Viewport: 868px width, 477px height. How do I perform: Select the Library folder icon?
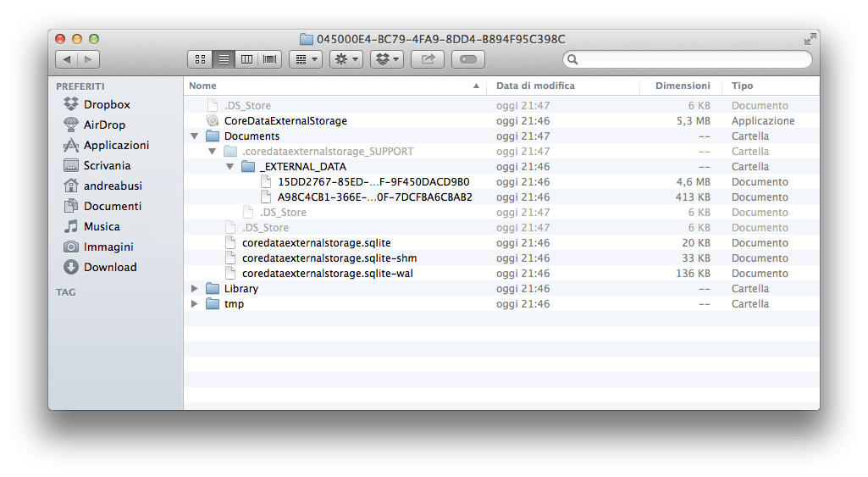tap(213, 288)
